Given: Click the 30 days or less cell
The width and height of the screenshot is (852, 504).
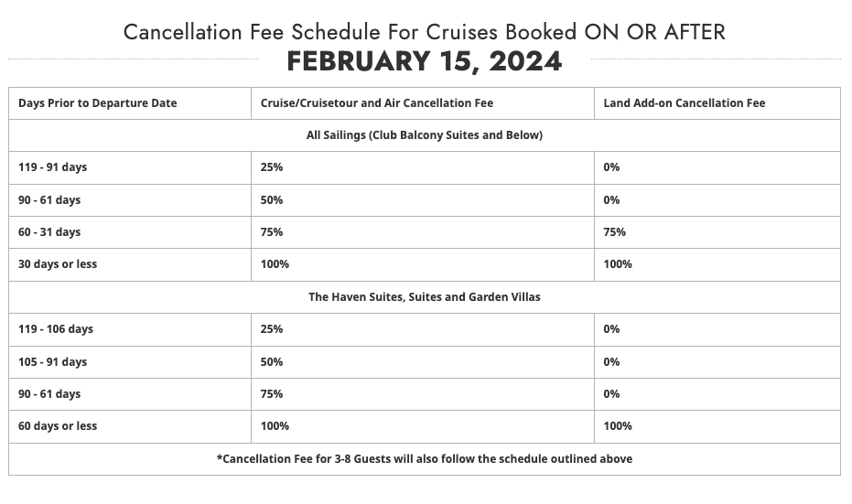Looking at the screenshot, I should 58,264.
